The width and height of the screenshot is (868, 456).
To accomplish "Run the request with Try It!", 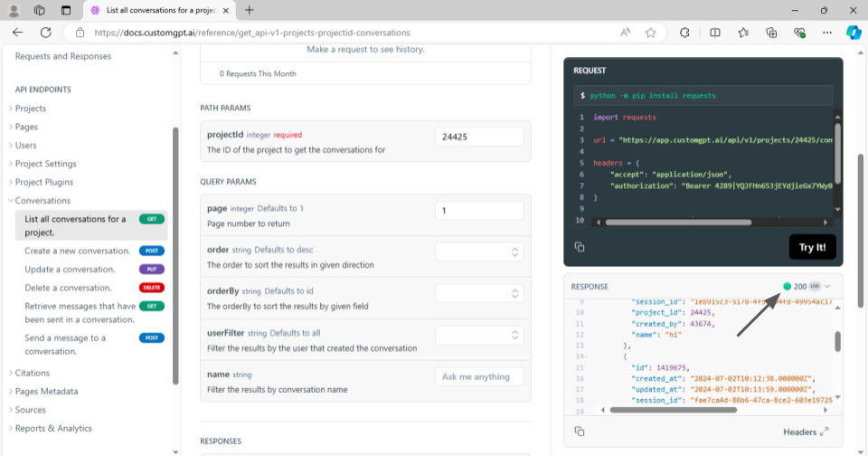I will pos(812,247).
